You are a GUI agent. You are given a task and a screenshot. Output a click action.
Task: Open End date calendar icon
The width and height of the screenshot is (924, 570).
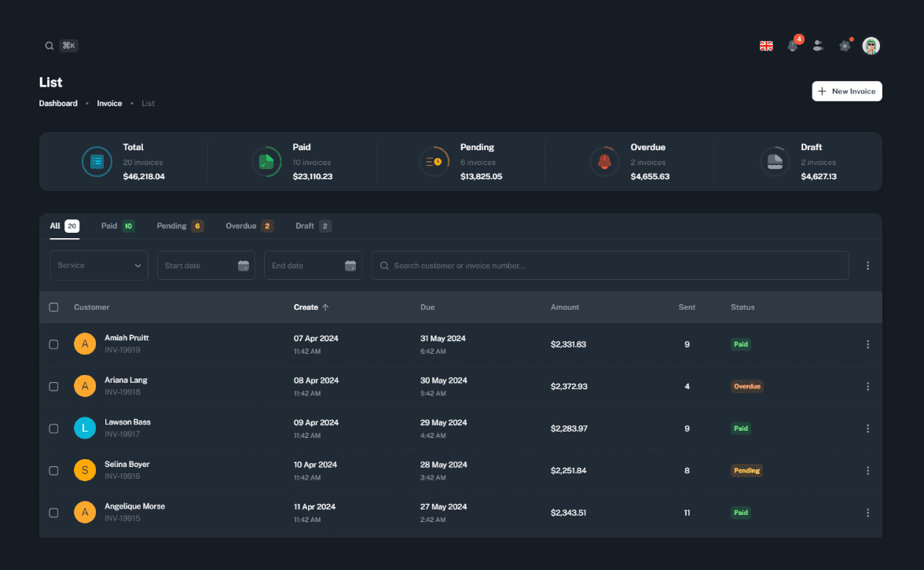[350, 266]
